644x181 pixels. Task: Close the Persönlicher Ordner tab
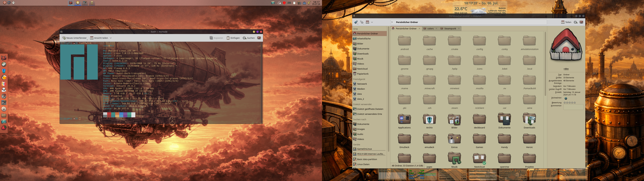[419, 28]
